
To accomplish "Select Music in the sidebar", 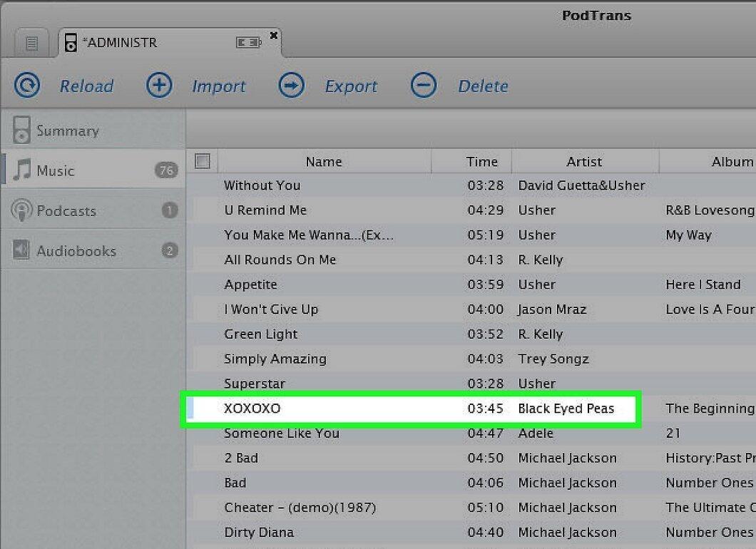I will pyautogui.click(x=93, y=170).
